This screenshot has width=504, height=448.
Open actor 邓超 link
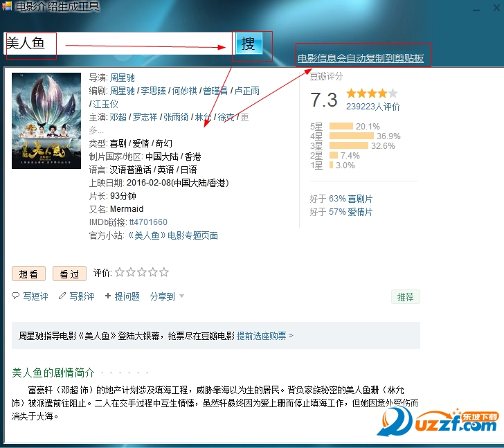(x=118, y=117)
